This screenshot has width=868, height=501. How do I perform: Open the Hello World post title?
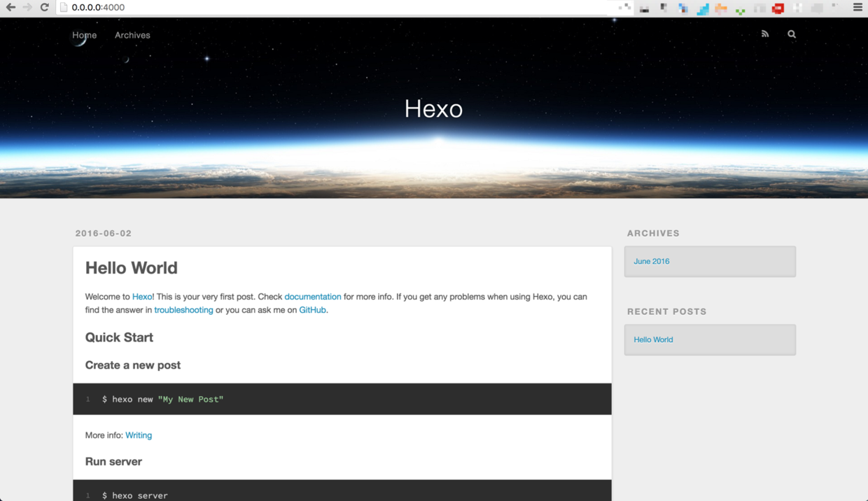(x=131, y=268)
